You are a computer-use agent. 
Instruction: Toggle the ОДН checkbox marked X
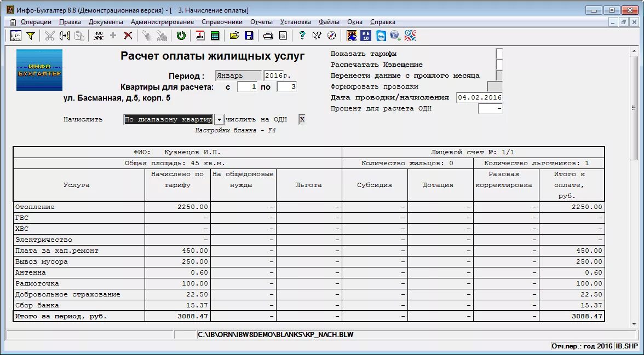(x=302, y=119)
